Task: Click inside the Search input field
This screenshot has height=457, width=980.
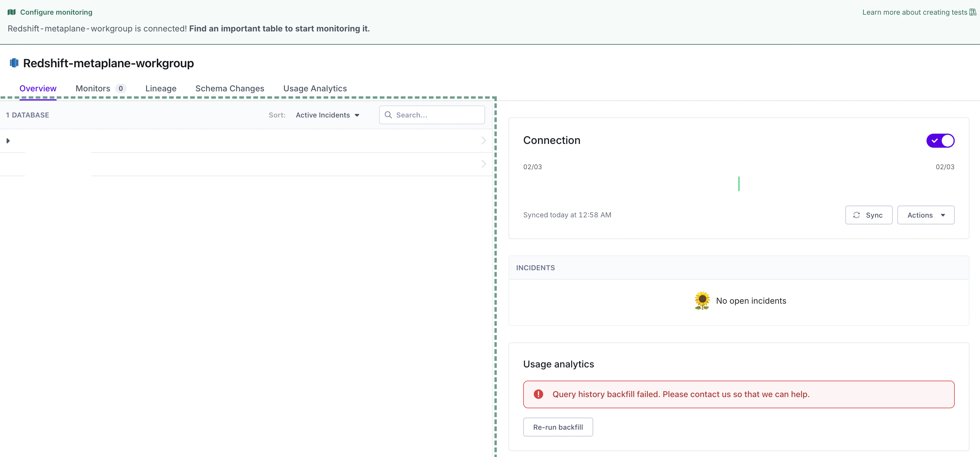Action: tap(432, 115)
